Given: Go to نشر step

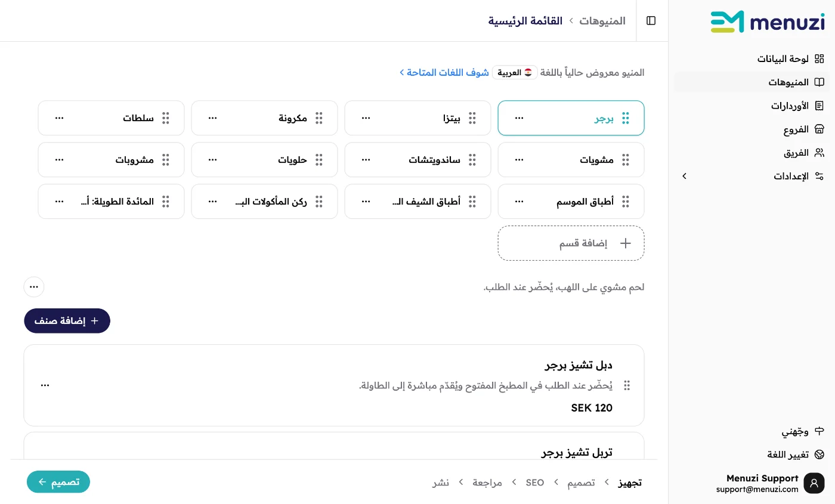Looking at the screenshot, I should pyautogui.click(x=441, y=483).
